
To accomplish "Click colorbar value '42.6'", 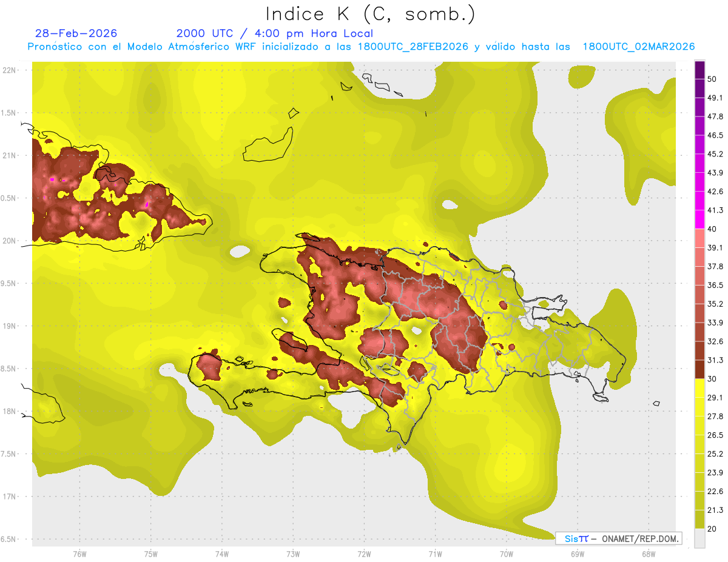I will (715, 192).
